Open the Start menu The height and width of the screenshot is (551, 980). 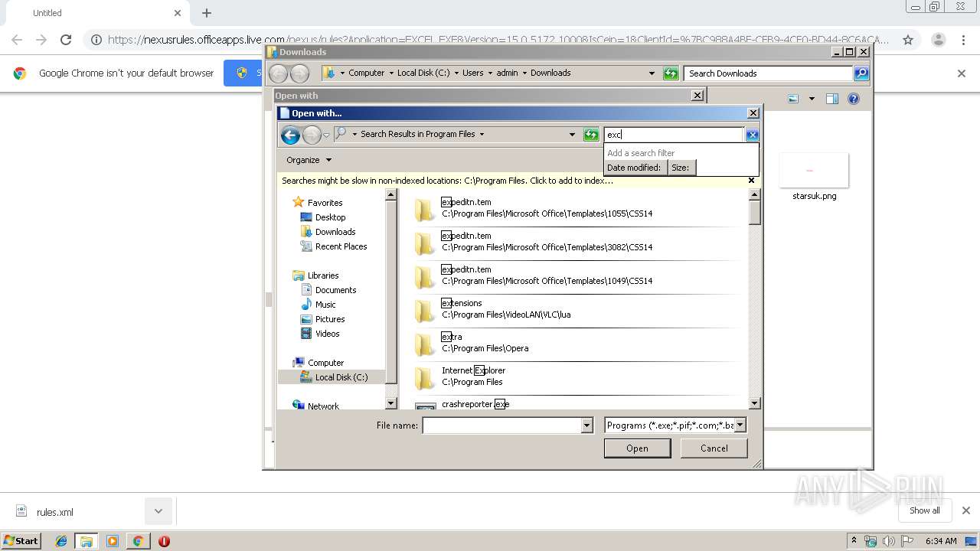(21, 541)
